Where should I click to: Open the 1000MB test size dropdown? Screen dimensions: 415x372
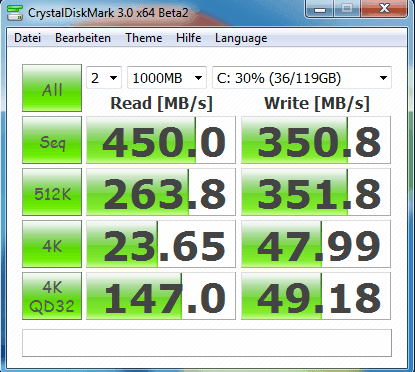(x=167, y=78)
